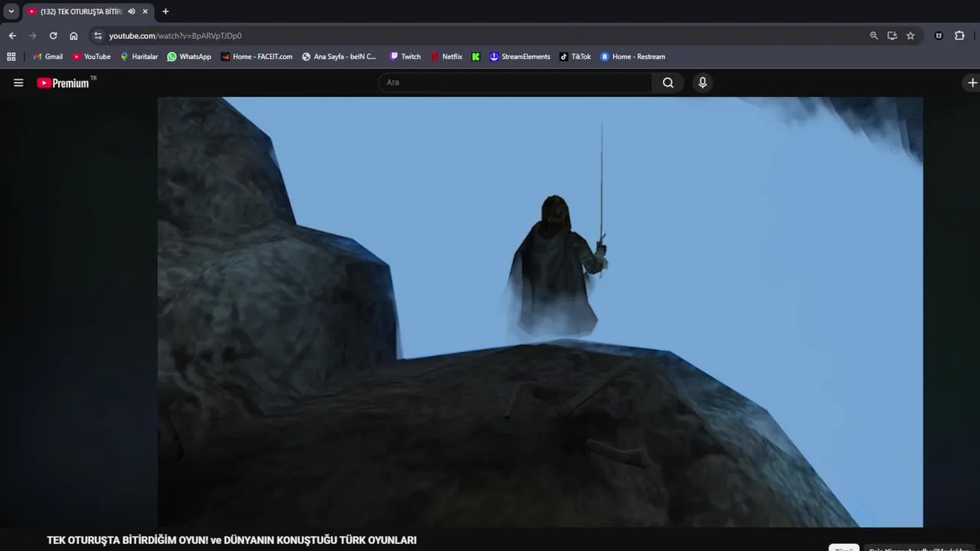980x551 pixels.
Task: Open the WhatsApp bookmark
Action: click(189, 57)
